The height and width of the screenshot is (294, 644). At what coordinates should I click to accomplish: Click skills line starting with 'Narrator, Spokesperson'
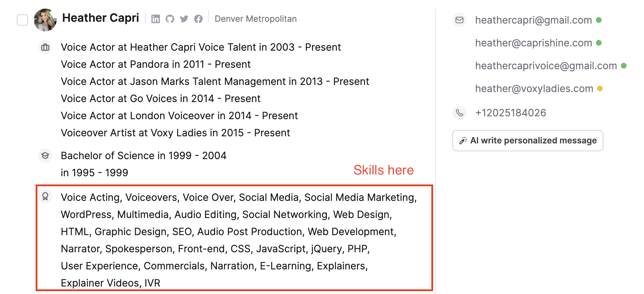[215, 249]
